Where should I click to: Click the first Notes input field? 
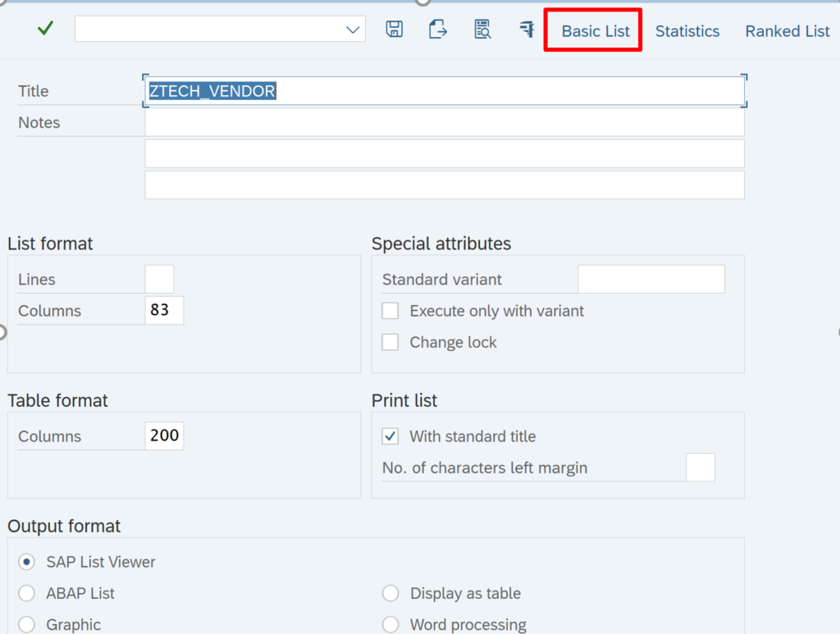pos(443,121)
